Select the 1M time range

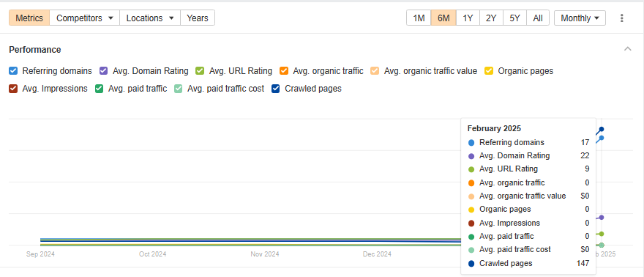point(419,18)
